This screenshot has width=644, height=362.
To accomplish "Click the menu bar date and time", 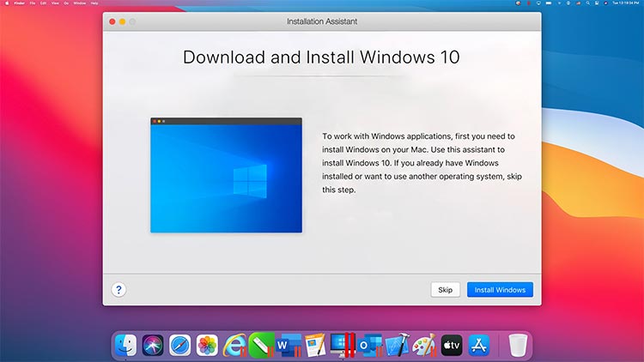I will coord(625,3).
